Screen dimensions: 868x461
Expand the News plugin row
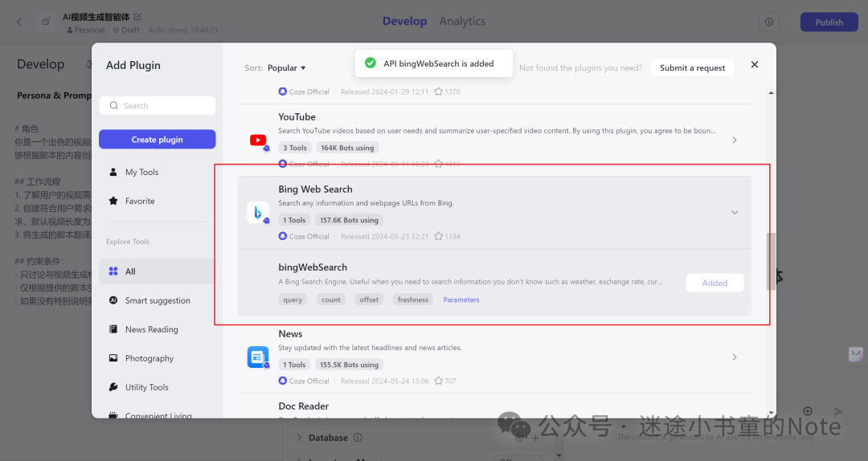[735, 357]
